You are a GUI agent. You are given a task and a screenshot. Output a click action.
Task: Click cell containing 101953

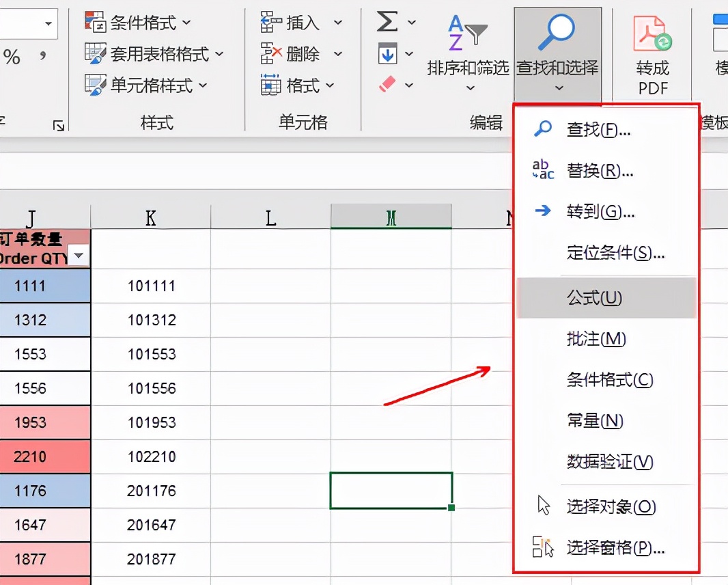point(151,422)
